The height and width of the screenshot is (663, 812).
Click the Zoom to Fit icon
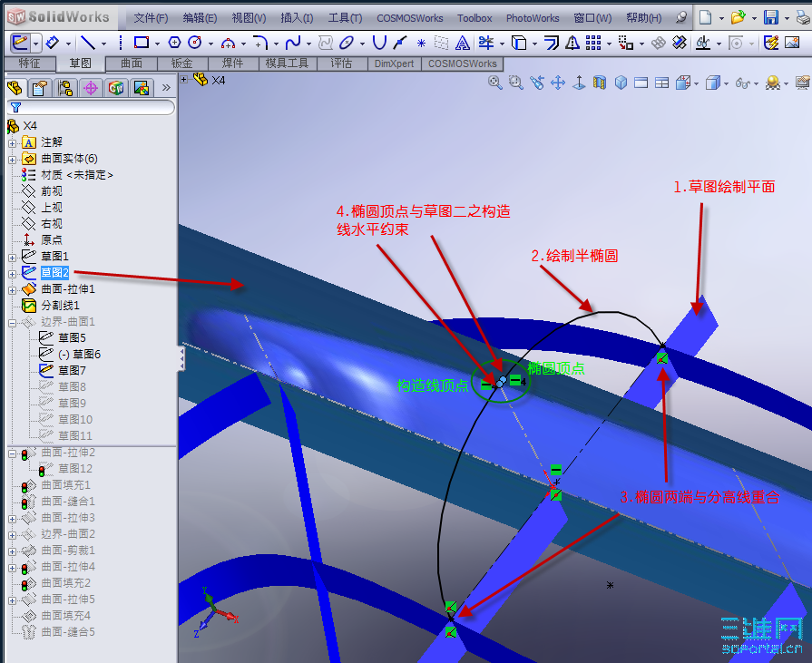495,83
